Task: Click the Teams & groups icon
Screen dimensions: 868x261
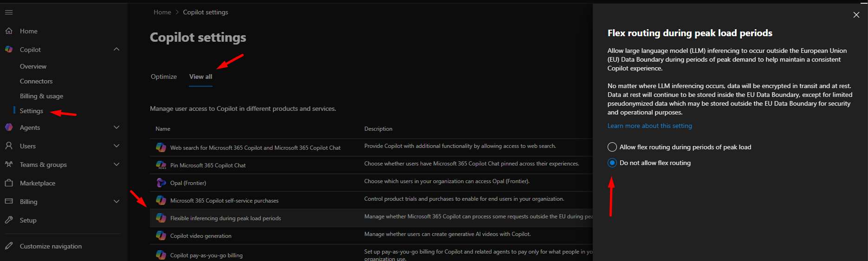Action: pyautogui.click(x=9, y=164)
